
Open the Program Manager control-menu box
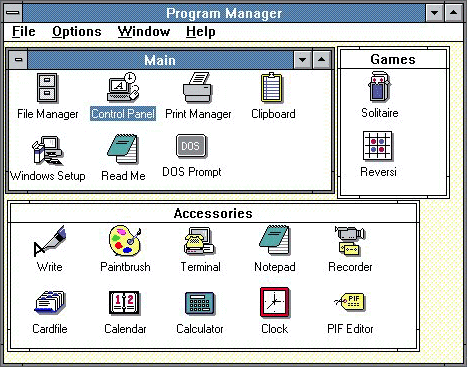coord(14,13)
